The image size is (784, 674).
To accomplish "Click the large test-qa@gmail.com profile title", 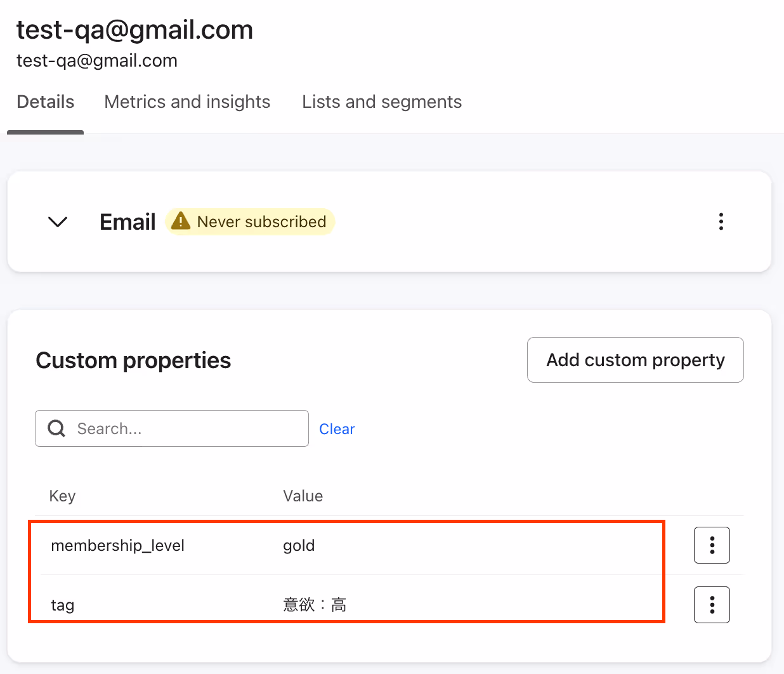I will click(134, 30).
